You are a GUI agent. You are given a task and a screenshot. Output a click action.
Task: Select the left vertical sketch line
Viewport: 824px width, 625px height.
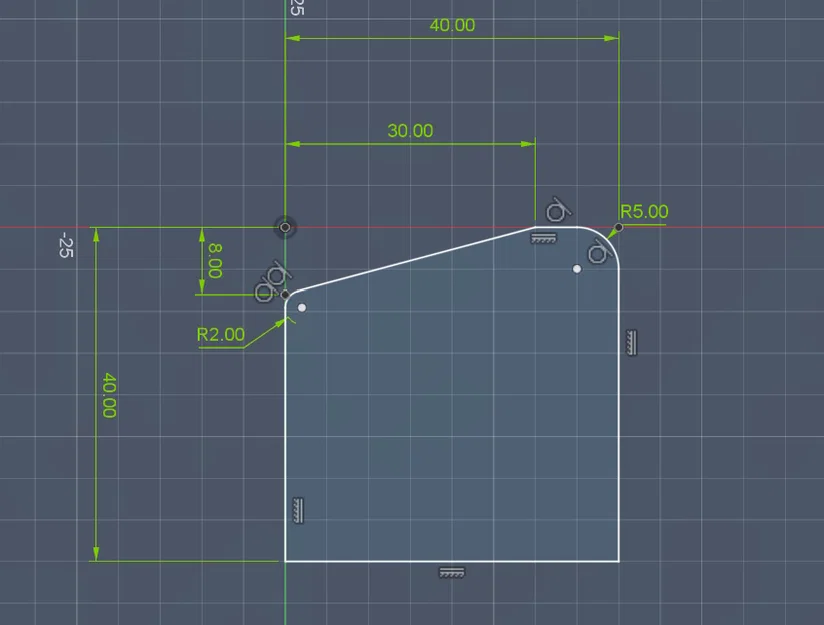pyautogui.click(x=285, y=436)
